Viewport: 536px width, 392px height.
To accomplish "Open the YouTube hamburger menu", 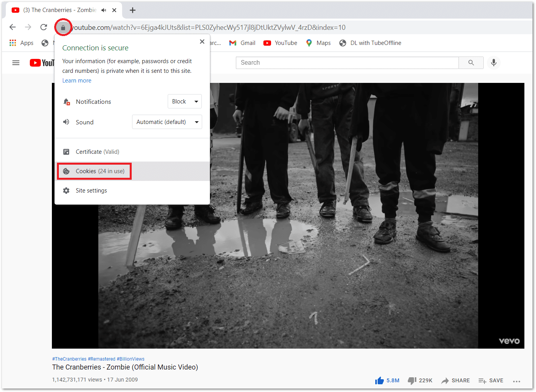I will coord(16,63).
